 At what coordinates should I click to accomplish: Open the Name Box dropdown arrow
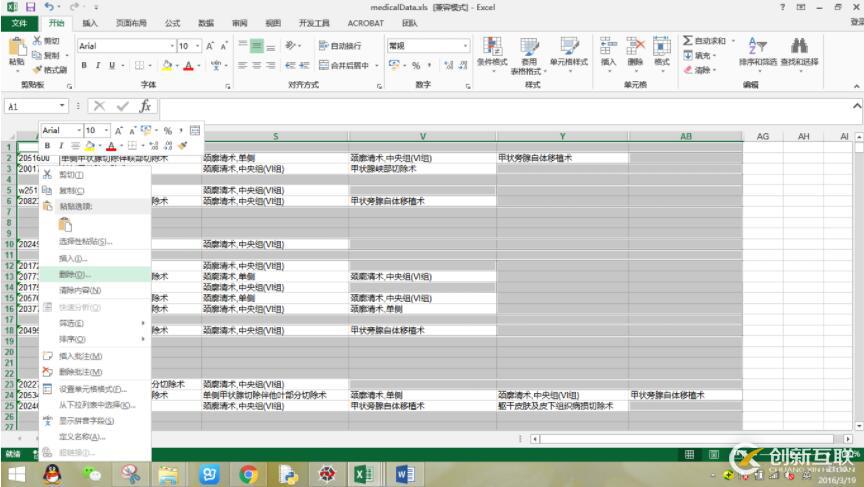point(62,106)
